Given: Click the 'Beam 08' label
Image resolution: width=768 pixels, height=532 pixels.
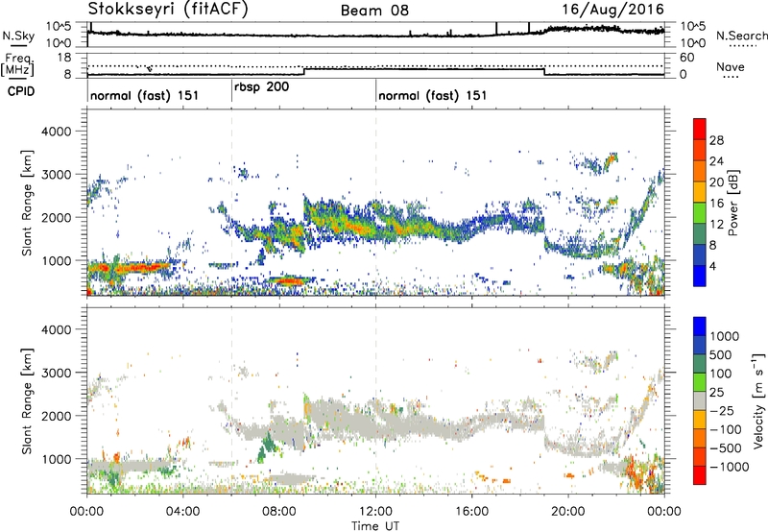Looking at the screenshot, I should [x=374, y=11].
